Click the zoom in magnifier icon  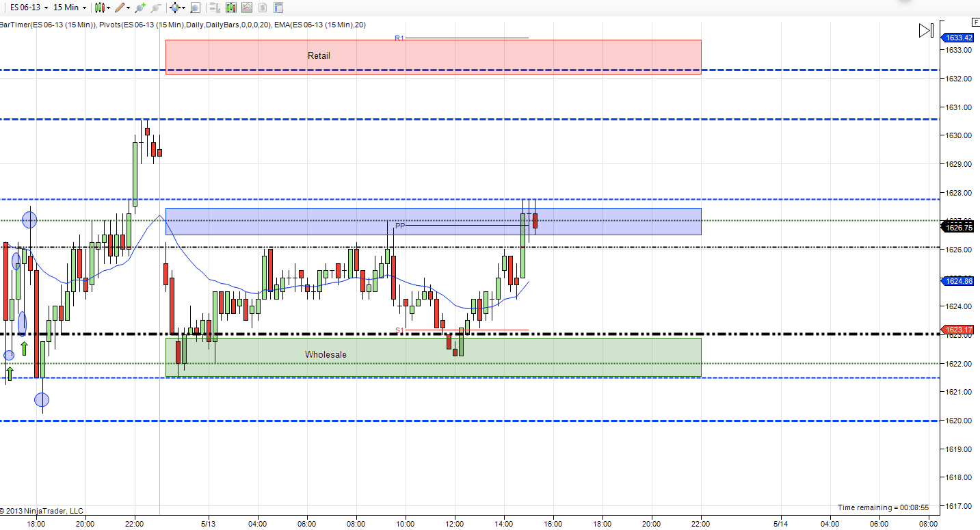click(140, 8)
